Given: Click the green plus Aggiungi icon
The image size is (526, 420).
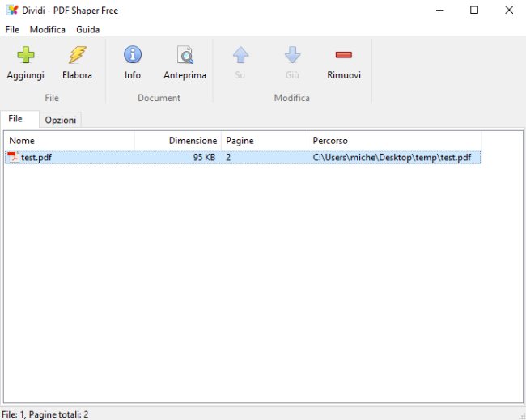Looking at the screenshot, I should pos(26,55).
